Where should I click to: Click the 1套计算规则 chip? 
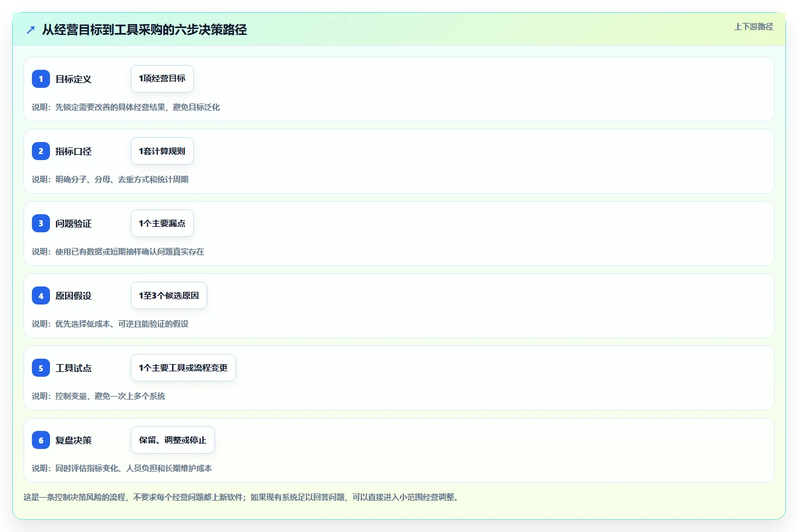(162, 151)
